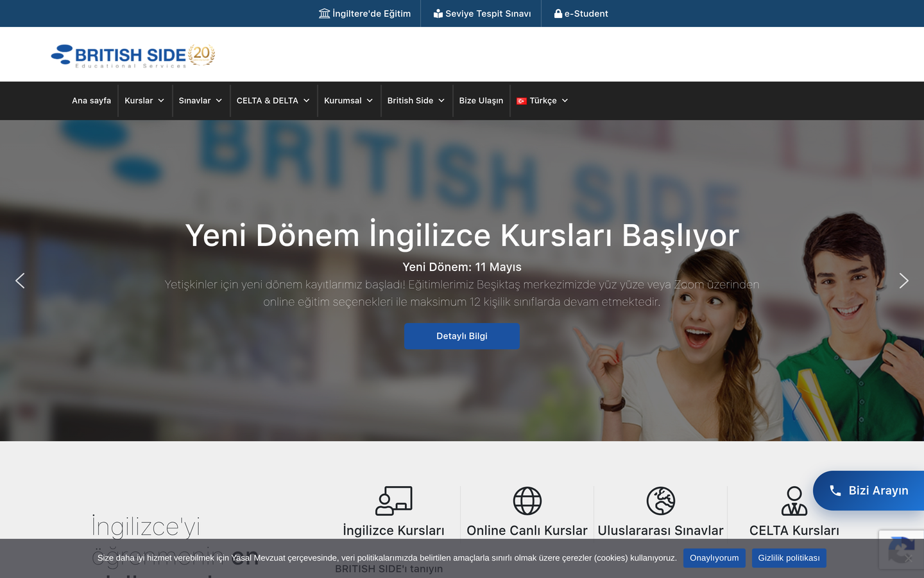924x578 pixels.
Task: Open the CELTA Kursları link
Action: [x=794, y=530]
